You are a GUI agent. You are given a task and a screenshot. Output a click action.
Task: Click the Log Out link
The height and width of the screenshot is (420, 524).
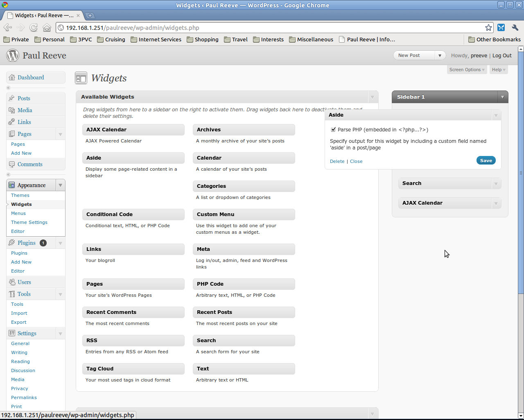click(502, 55)
